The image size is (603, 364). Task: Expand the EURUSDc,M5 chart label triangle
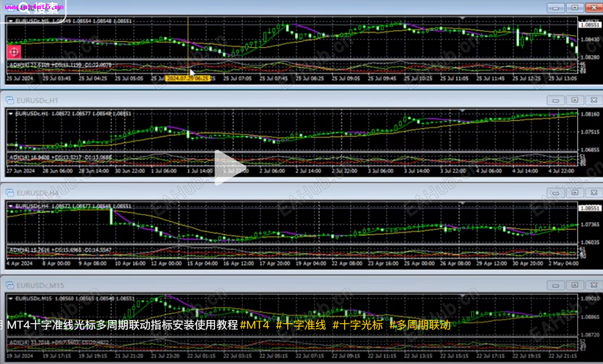point(11,21)
